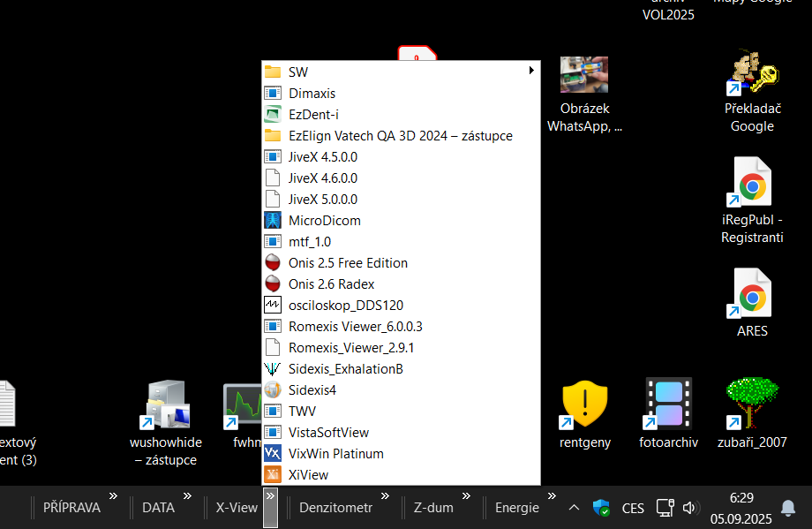Launch Dimaxis from the list
The image size is (812, 529).
(x=401, y=94)
